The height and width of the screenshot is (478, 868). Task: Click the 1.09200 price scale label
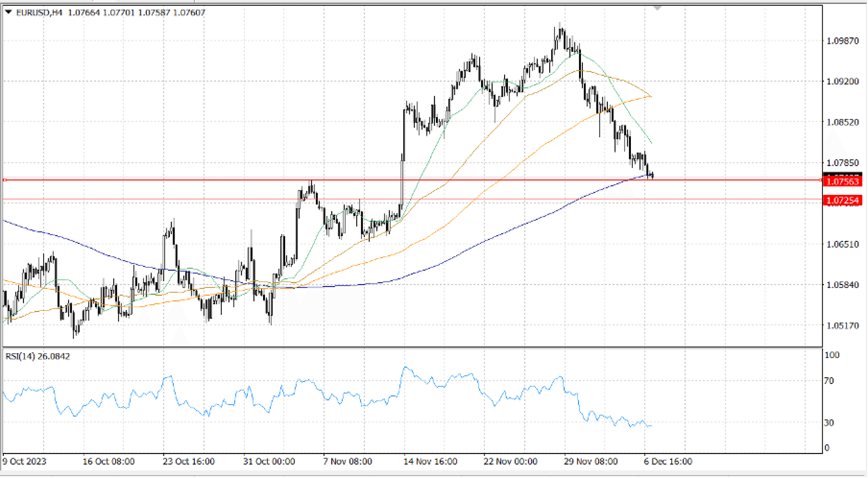click(842, 81)
